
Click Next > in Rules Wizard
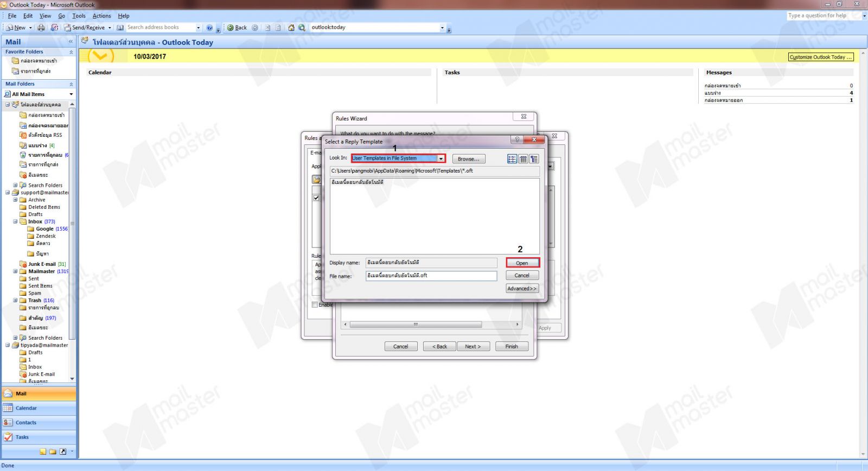(x=473, y=346)
